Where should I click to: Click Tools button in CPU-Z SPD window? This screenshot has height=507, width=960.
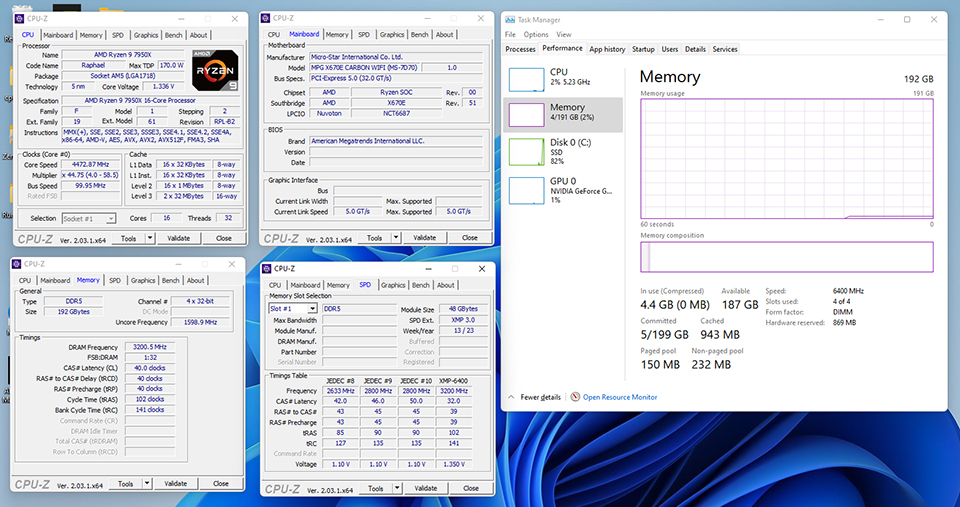[x=376, y=488]
